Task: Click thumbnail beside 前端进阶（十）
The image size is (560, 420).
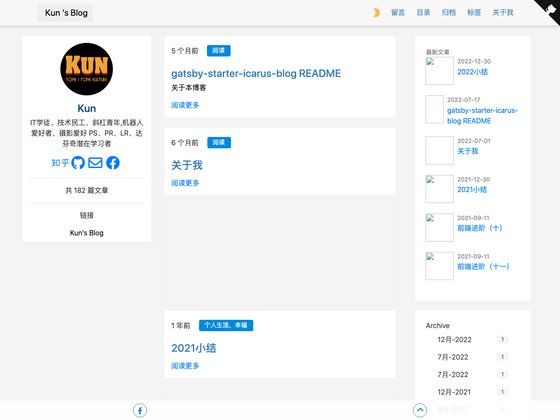Action: pos(439,228)
